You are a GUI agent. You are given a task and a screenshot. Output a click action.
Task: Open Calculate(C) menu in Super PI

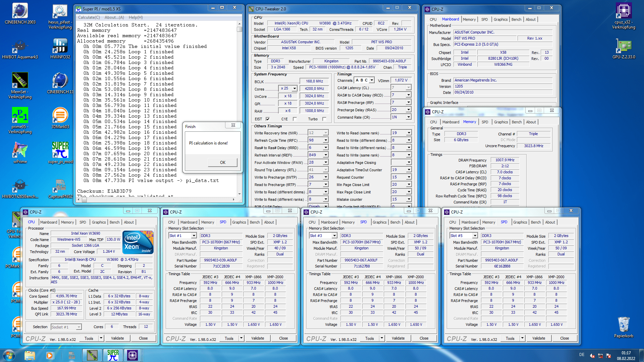(x=89, y=17)
